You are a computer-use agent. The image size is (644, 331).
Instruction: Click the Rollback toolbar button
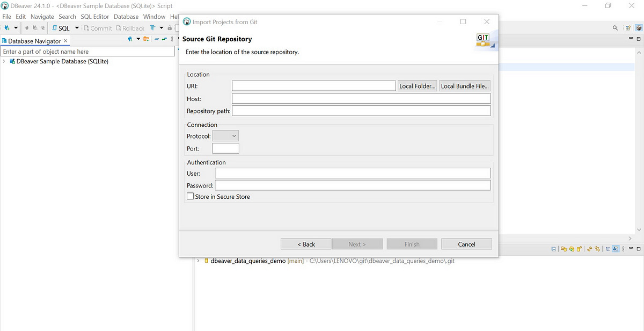tap(130, 28)
